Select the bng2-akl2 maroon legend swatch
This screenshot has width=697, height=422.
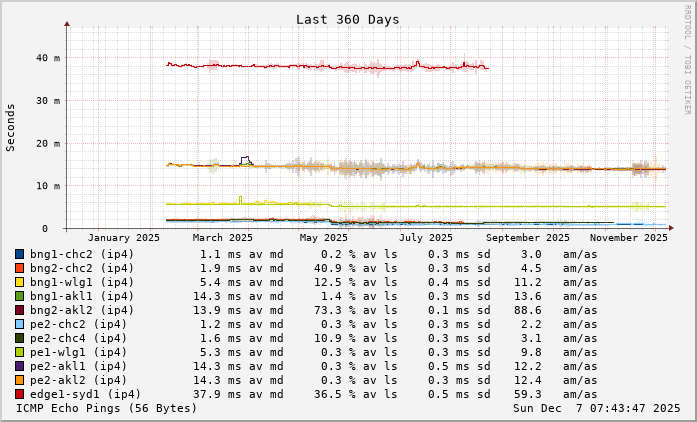click(x=19, y=311)
